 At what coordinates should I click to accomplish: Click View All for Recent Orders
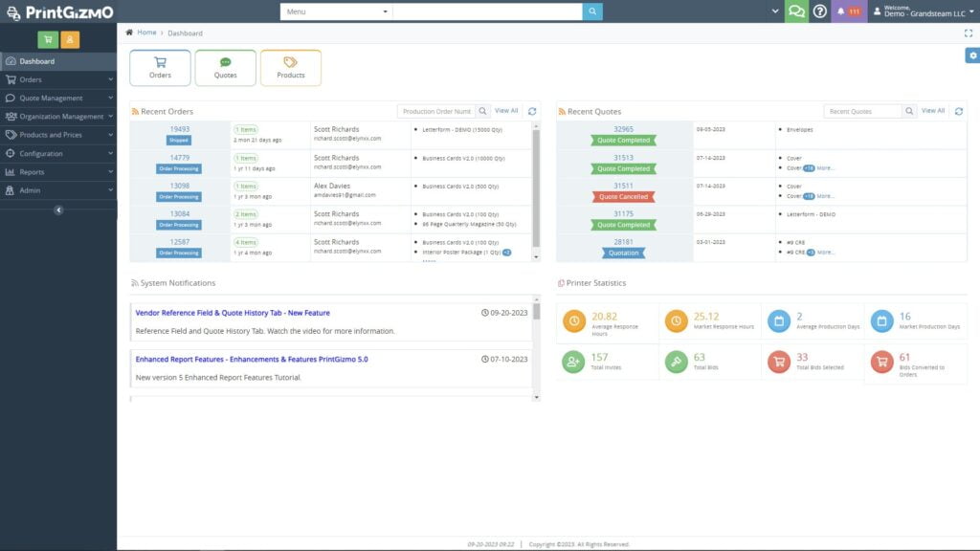(506, 111)
